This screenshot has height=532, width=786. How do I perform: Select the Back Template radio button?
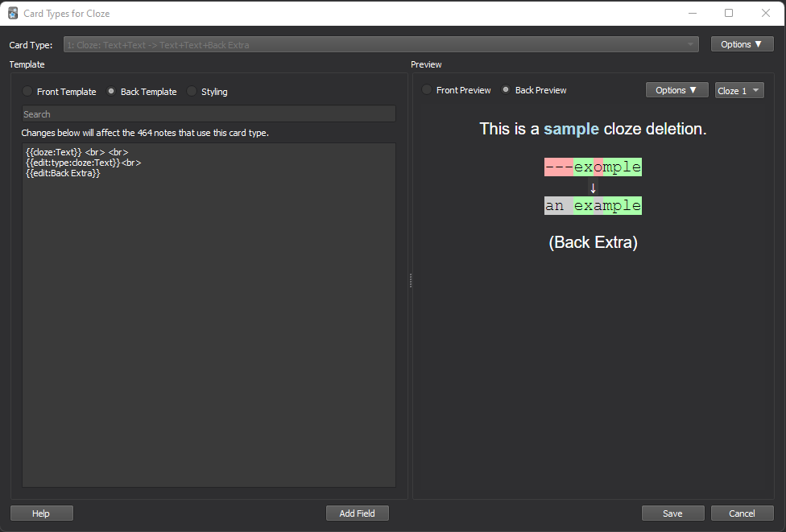tap(110, 92)
